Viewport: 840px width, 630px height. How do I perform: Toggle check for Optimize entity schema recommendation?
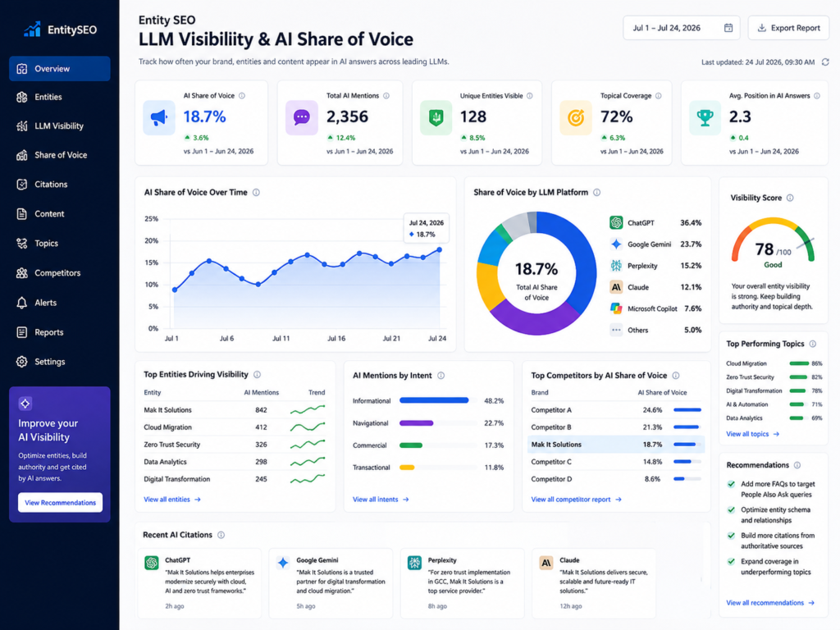click(x=731, y=510)
